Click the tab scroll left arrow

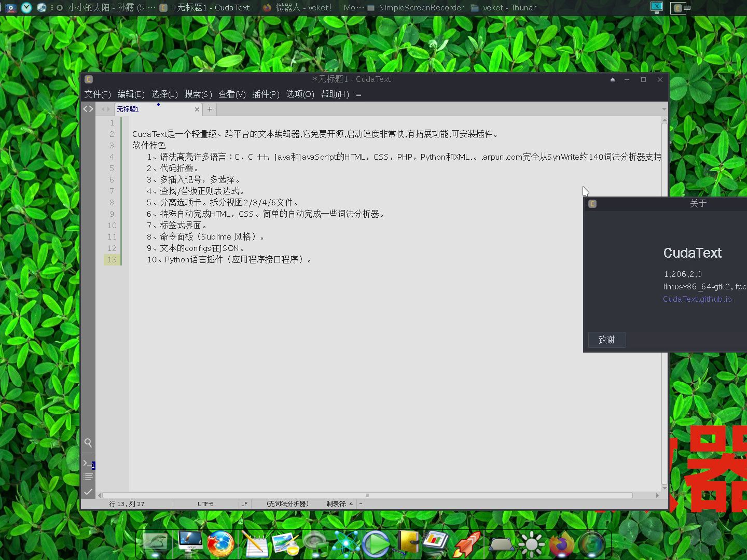click(103, 109)
